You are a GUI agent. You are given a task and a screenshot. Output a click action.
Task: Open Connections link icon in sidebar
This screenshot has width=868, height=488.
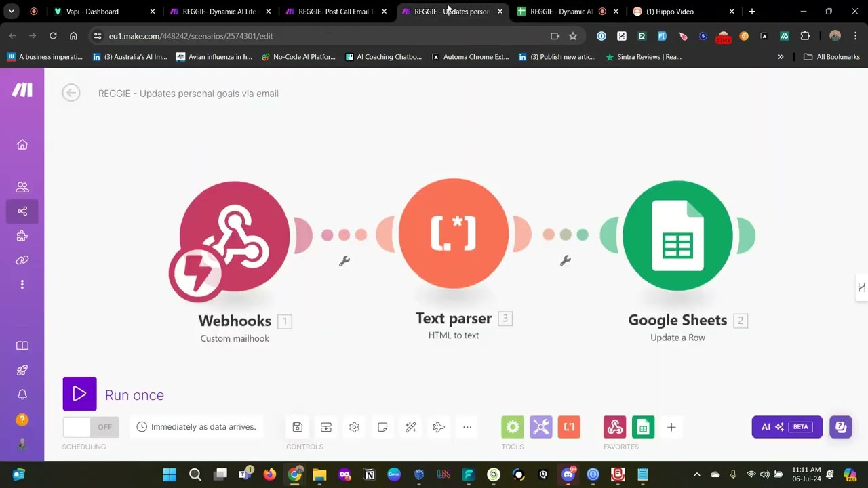pyautogui.click(x=22, y=260)
